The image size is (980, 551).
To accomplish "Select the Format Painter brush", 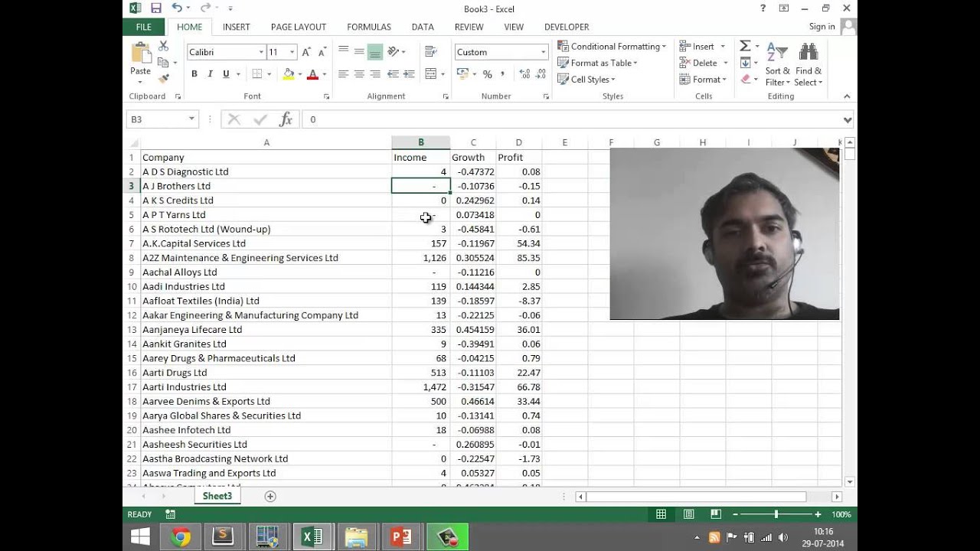I will (163, 78).
